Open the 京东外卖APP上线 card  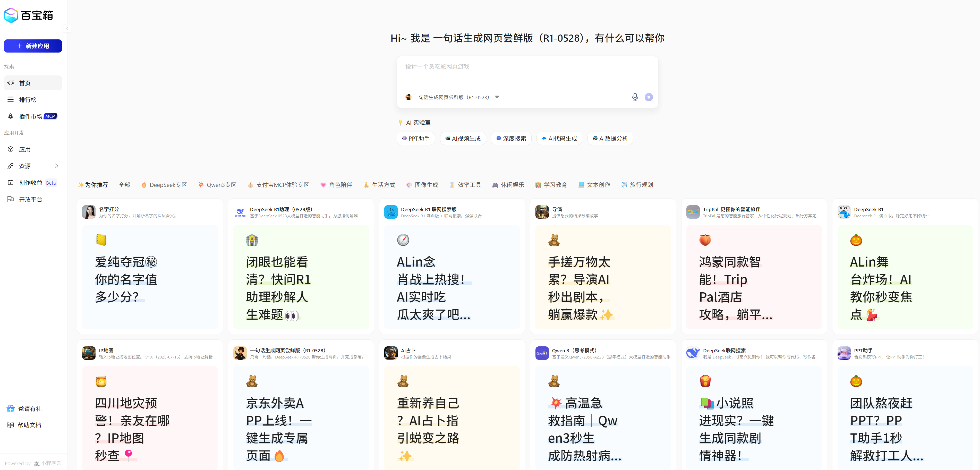tap(301, 418)
